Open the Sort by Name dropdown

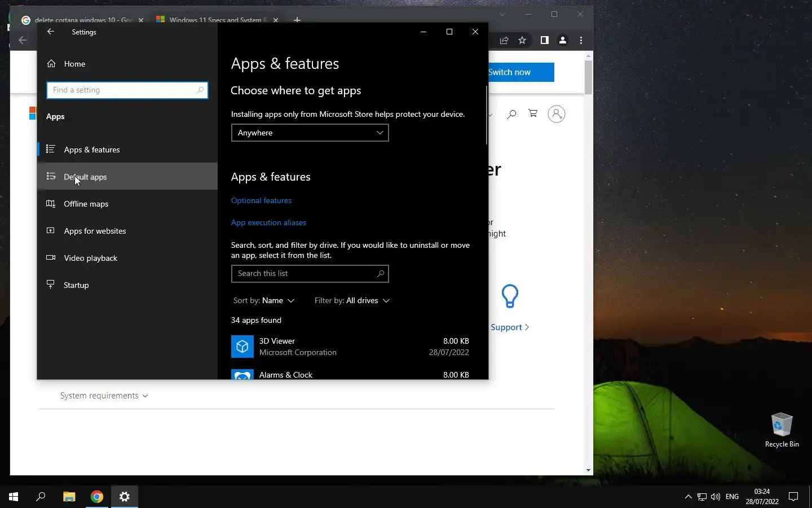(264, 300)
